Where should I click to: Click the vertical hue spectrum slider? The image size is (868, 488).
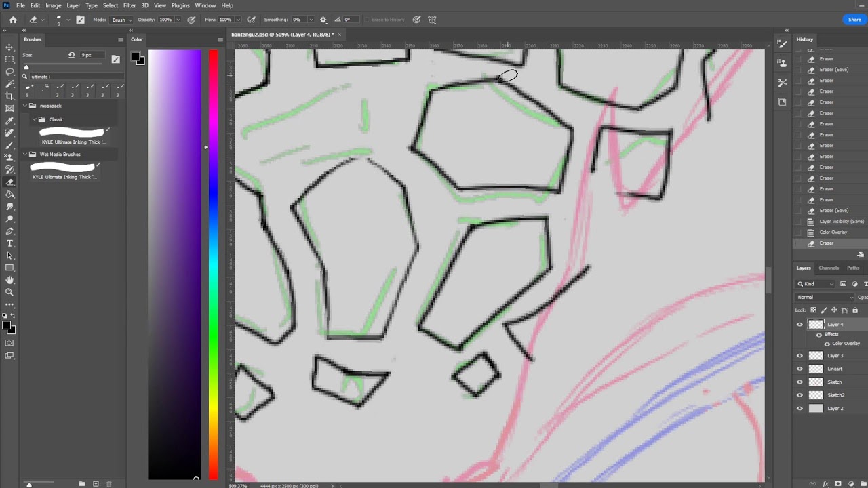(x=214, y=264)
